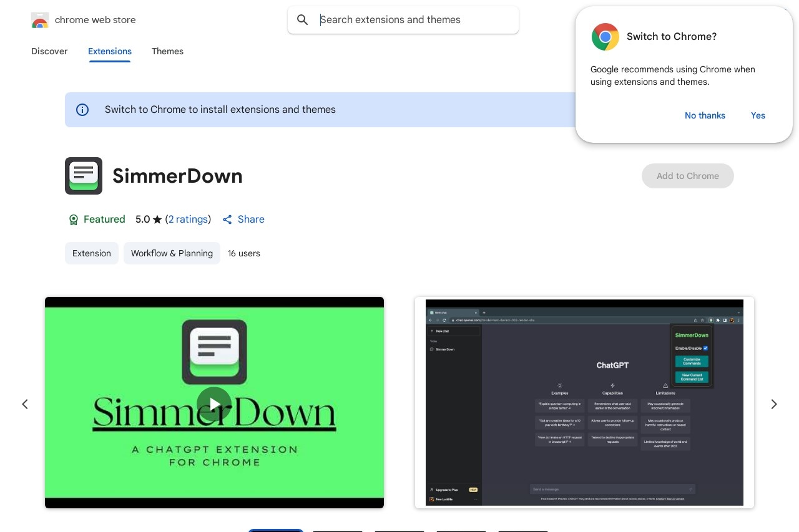799x532 pixels.
Task: Click the rating star icon
Action: tap(157, 220)
